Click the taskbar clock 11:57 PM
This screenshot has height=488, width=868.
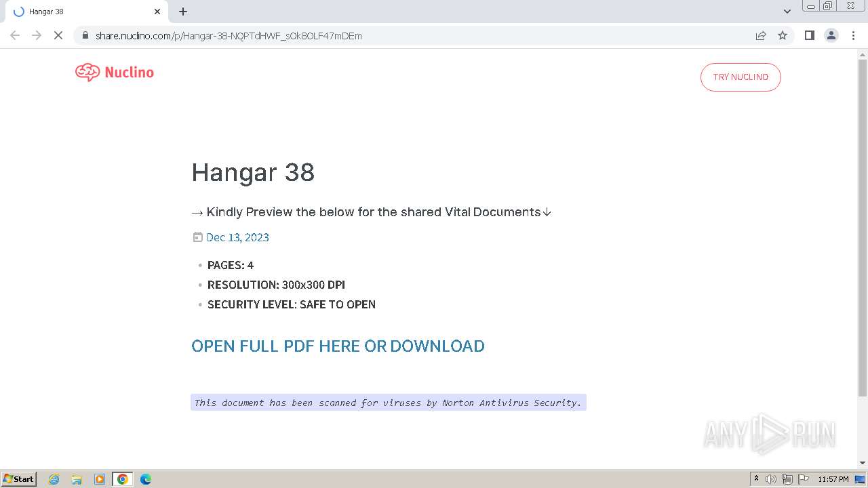click(x=833, y=479)
